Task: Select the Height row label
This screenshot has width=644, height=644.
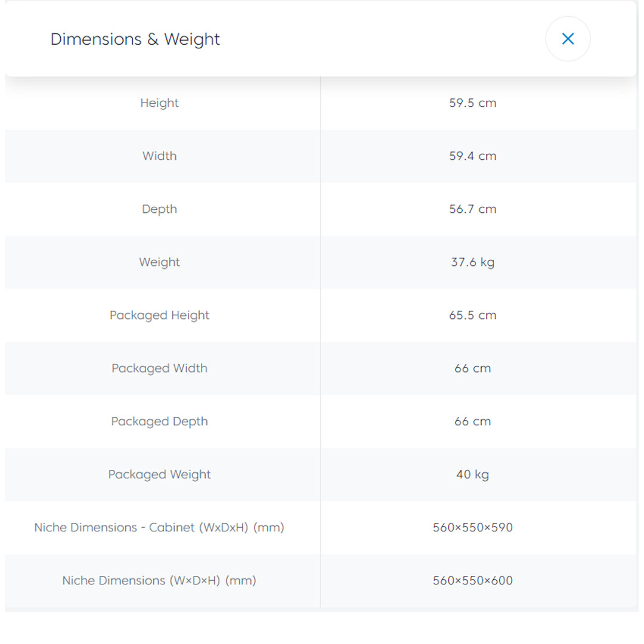Action: [159, 103]
